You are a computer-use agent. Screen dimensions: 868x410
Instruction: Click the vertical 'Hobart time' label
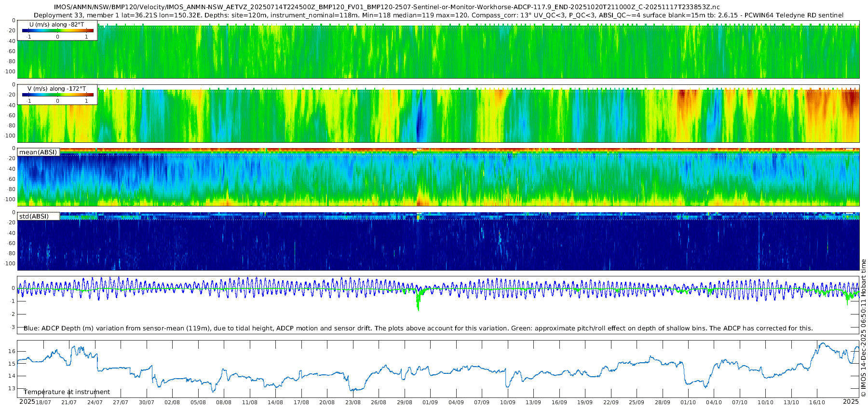(863, 277)
